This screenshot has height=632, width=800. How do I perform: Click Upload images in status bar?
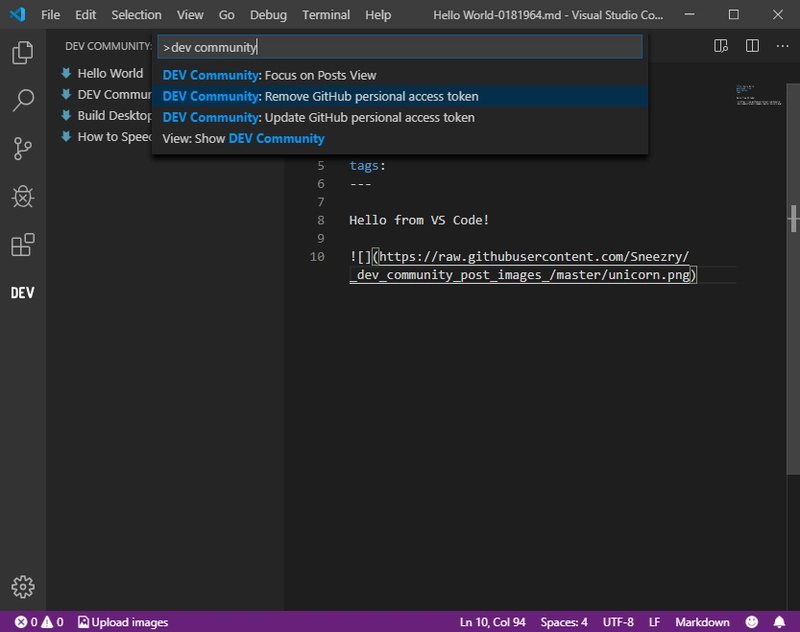pyautogui.click(x=123, y=622)
